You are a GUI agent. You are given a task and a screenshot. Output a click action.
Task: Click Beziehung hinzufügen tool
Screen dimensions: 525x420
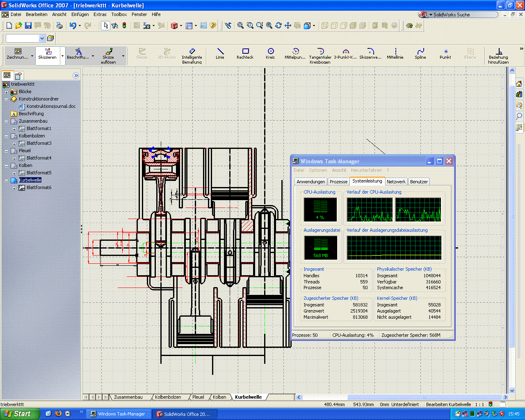click(499, 56)
